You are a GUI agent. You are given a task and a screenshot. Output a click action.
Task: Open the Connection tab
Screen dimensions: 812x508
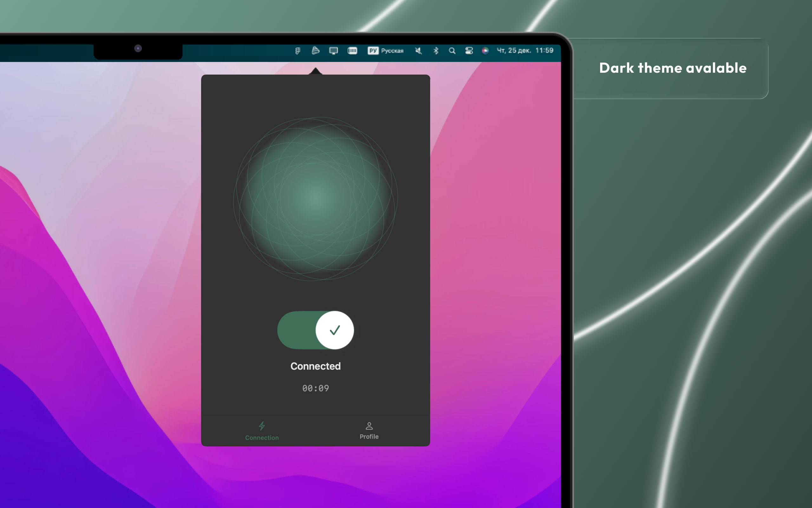[x=262, y=431]
